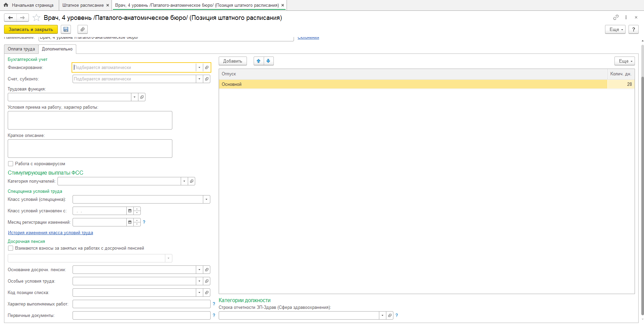Expand the Класс условий (спецоценка) dropdown
The height and width of the screenshot is (326, 644).
(x=207, y=200)
